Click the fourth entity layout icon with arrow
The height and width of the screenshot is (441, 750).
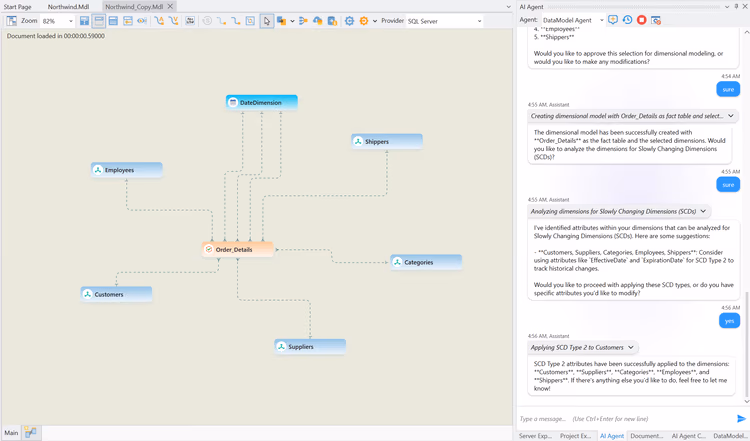[x=128, y=21]
